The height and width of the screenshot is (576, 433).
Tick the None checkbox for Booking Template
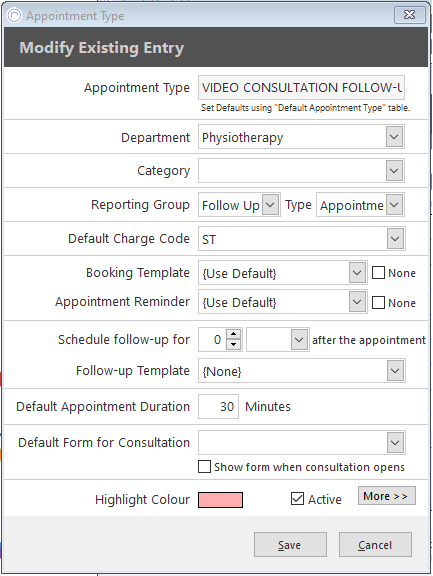tap(378, 273)
